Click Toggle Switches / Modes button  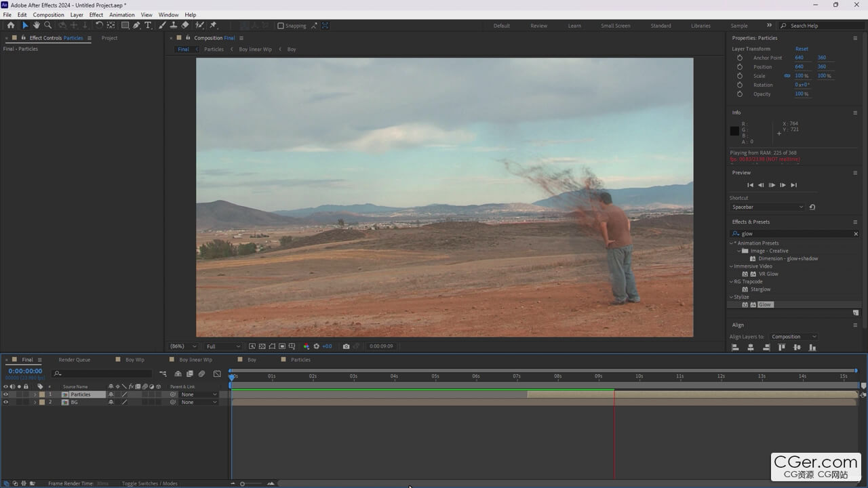[149, 483]
